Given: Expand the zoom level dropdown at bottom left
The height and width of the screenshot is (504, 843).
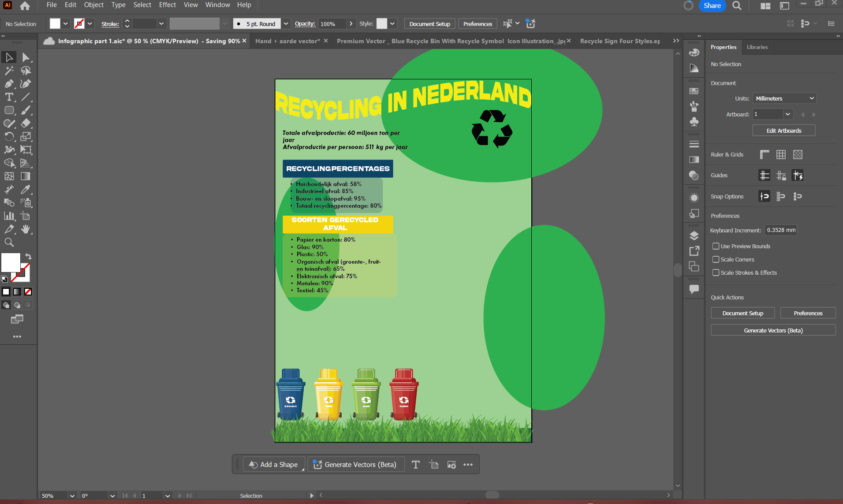Looking at the screenshot, I should 72,496.
